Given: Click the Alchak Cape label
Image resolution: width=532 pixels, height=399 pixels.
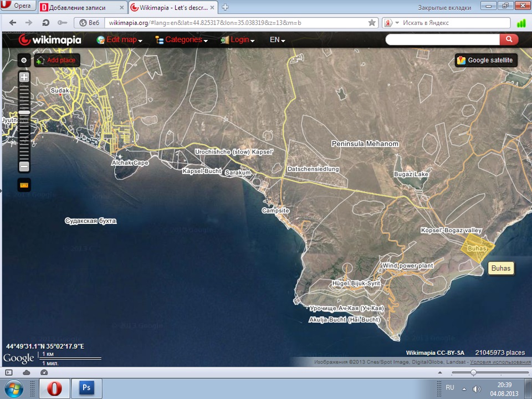Looking at the screenshot, I should pos(130,162).
